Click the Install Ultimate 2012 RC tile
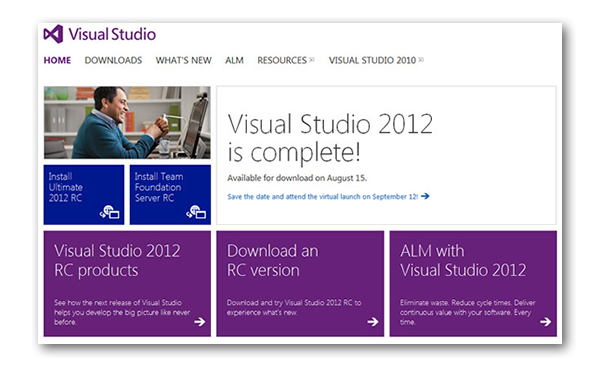 (84, 195)
